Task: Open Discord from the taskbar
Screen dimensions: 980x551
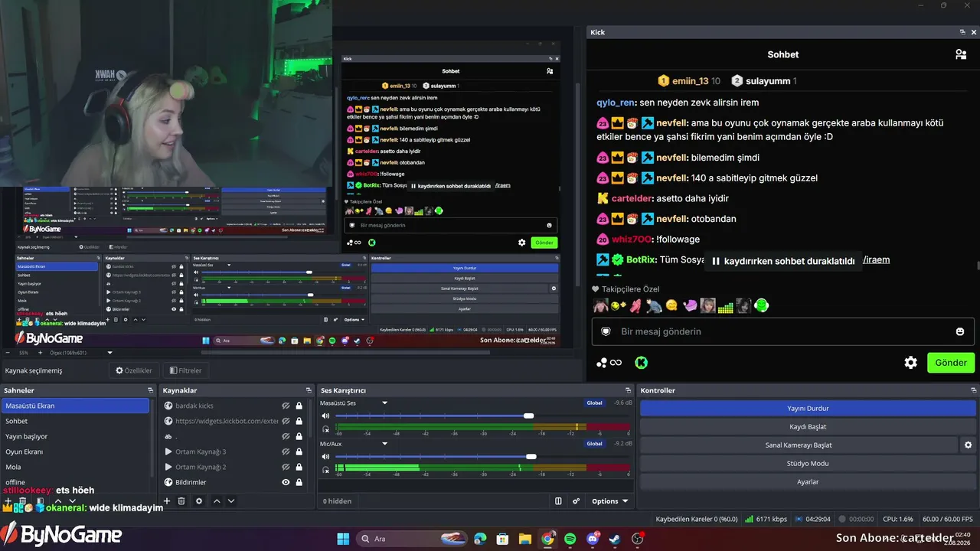Action: coord(593,539)
